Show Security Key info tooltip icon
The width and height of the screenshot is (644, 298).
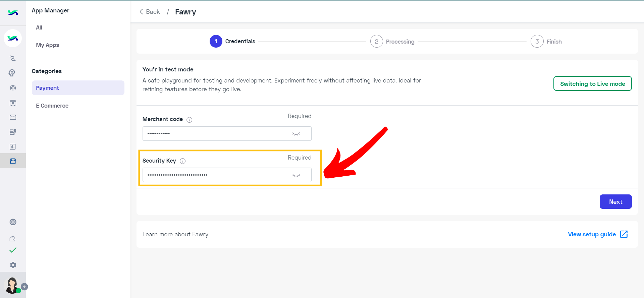pos(182,161)
